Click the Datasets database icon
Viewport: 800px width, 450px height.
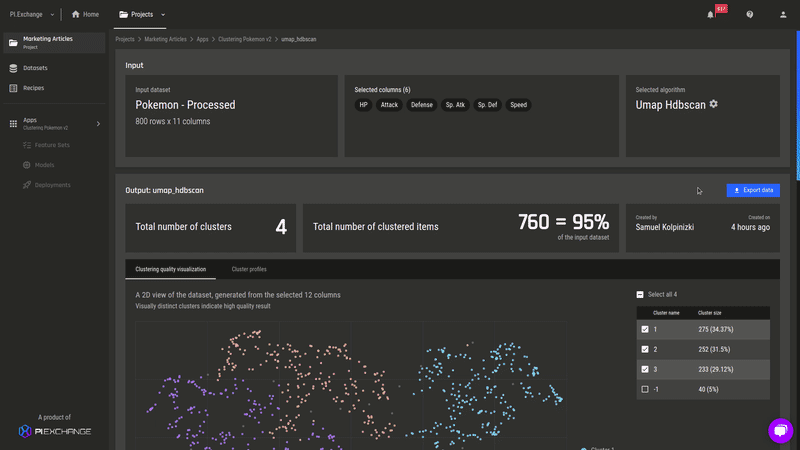click(13, 68)
